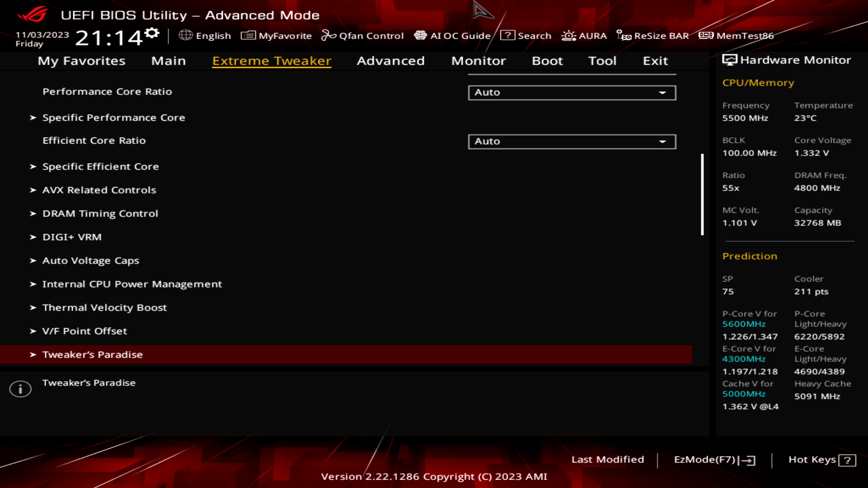
Task: Switch to EzMode with F7 button
Action: tap(714, 460)
